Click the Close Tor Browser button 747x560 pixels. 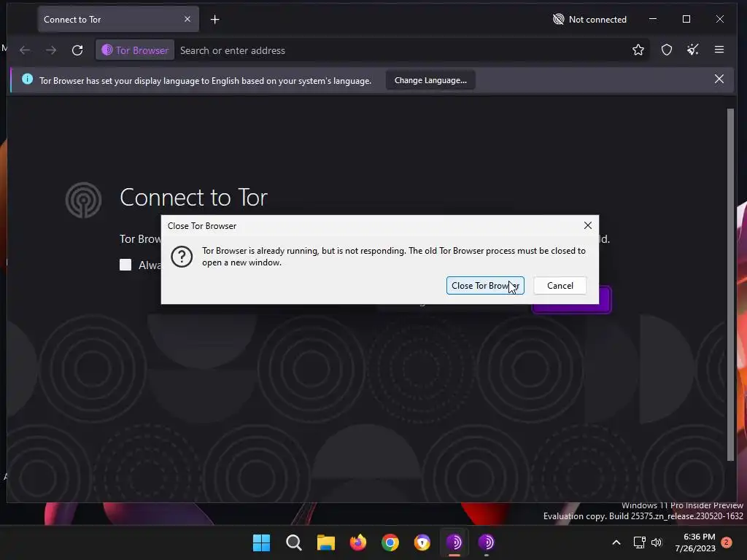click(485, 286)
